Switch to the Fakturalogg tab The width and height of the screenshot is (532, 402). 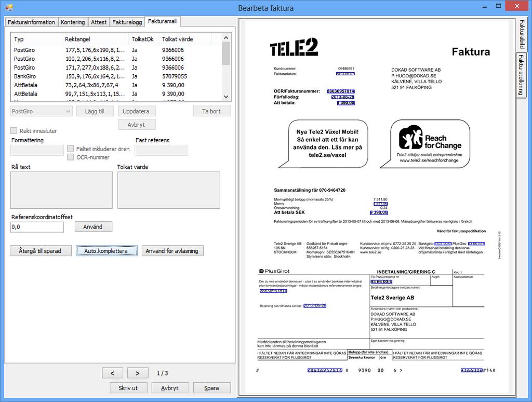127,22
